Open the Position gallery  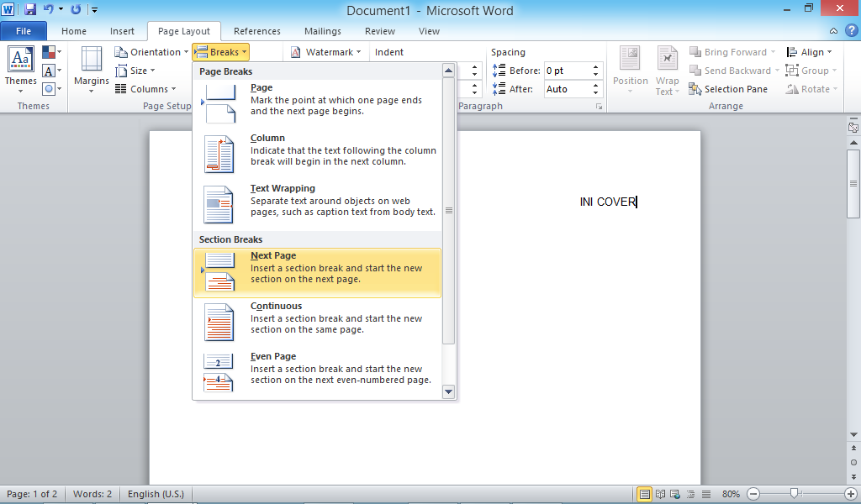pyautogui.click(x=631, y=70)
